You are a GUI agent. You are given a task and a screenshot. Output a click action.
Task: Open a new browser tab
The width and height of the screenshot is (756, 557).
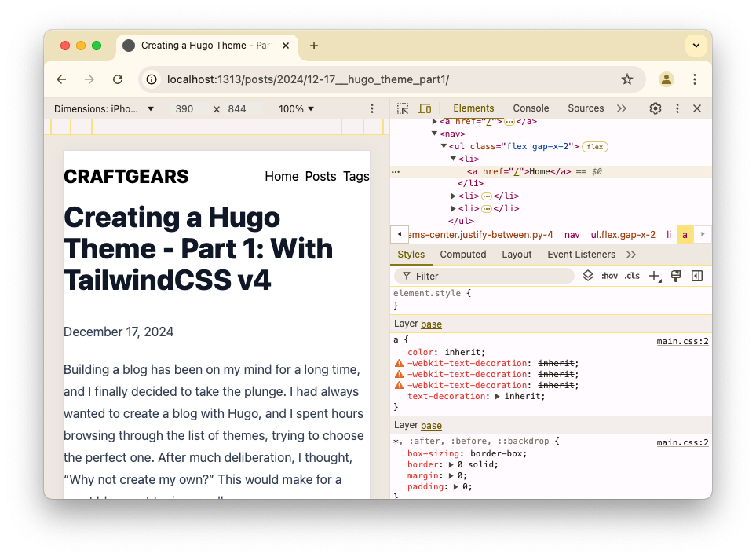pyautogui.click(x=314, y=46)
